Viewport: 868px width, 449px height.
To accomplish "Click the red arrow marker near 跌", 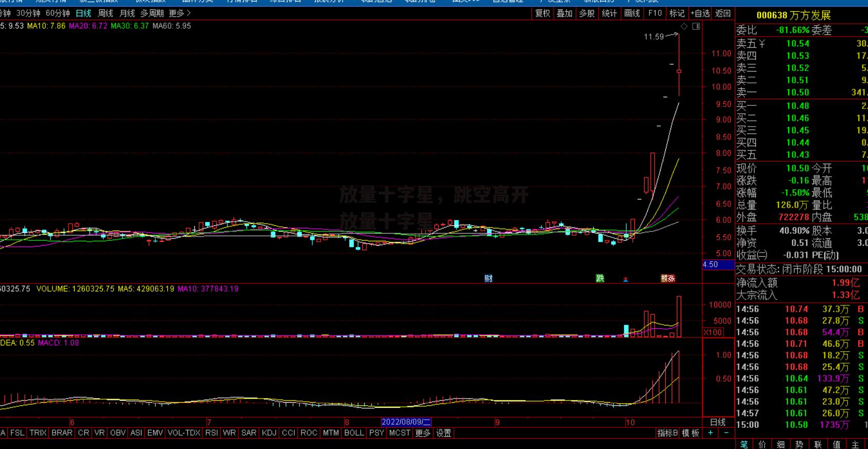I will 626,279.
